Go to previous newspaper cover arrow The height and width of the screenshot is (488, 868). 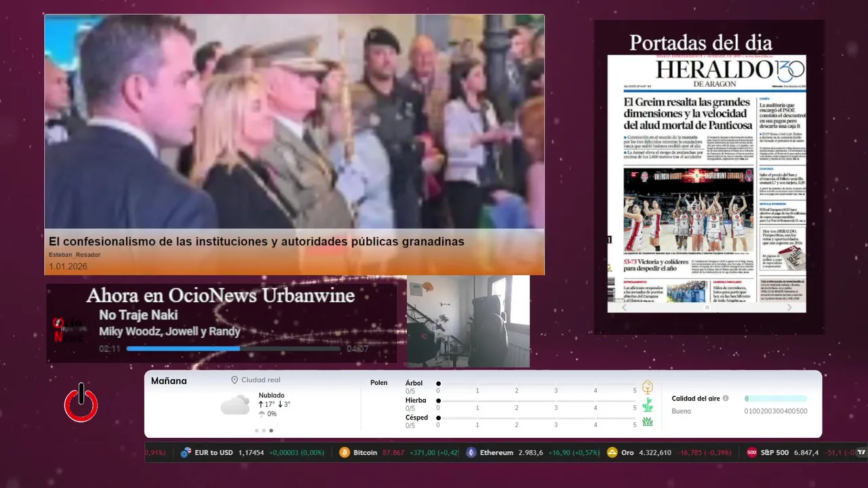click(x=625, y=307)
